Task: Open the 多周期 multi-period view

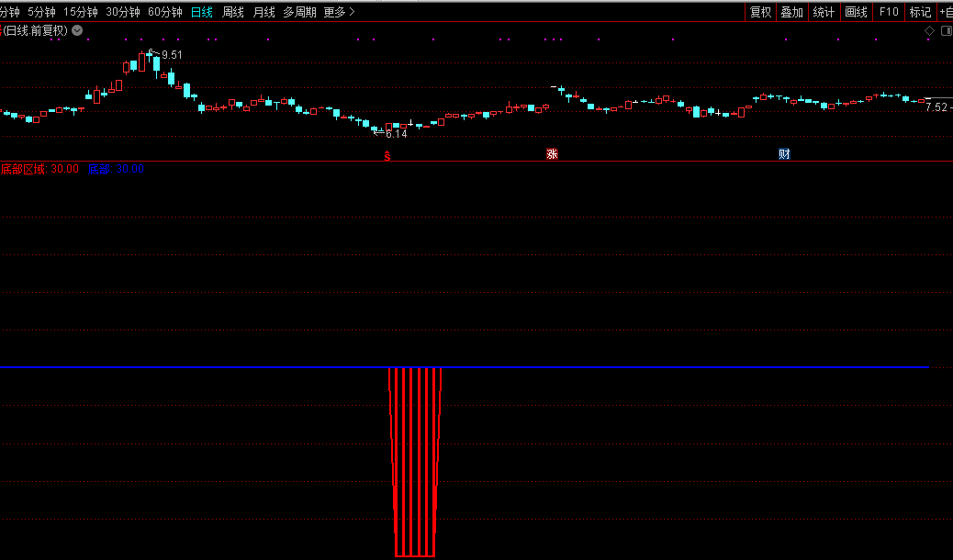Action: [x=299, y=12]
